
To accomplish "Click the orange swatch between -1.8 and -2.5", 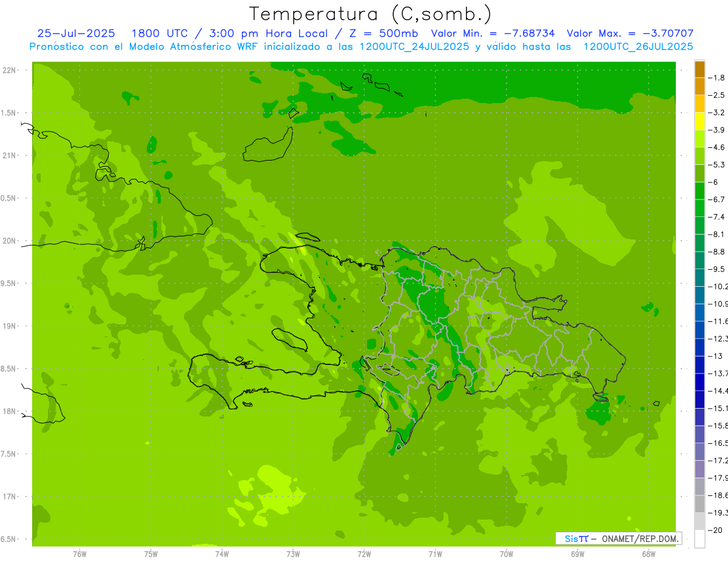I will 699,87.
